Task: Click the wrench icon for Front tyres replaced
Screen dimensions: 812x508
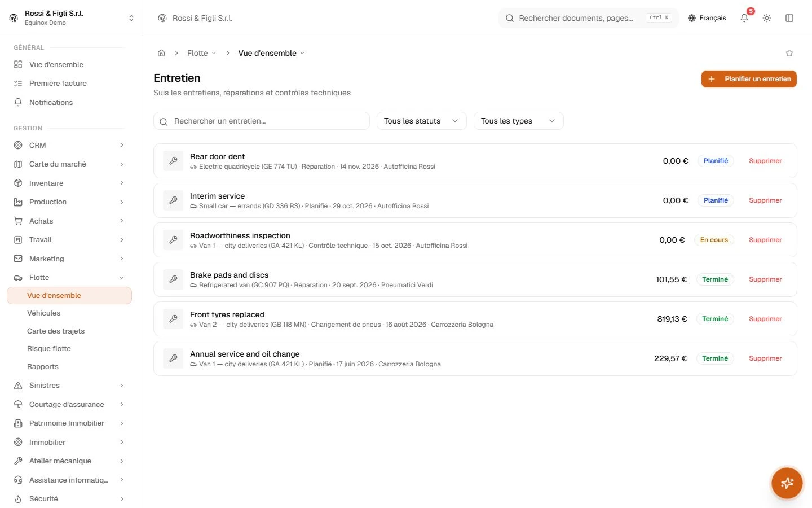Action: [x=173, y=319]
